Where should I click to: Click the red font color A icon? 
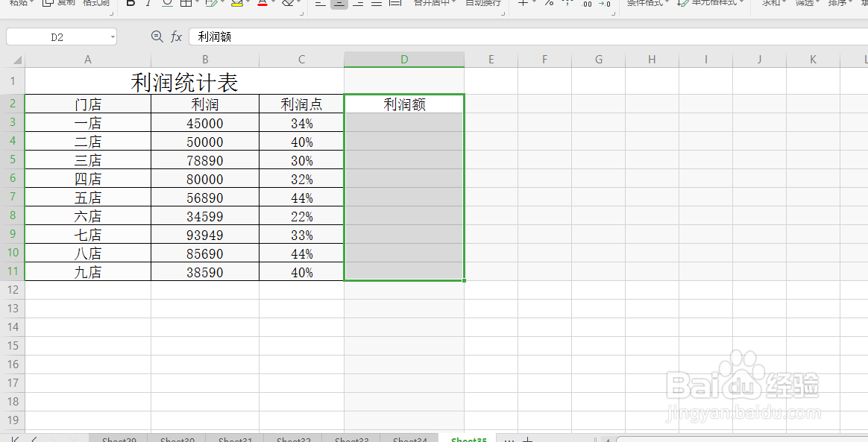click(x=262, y=3)
